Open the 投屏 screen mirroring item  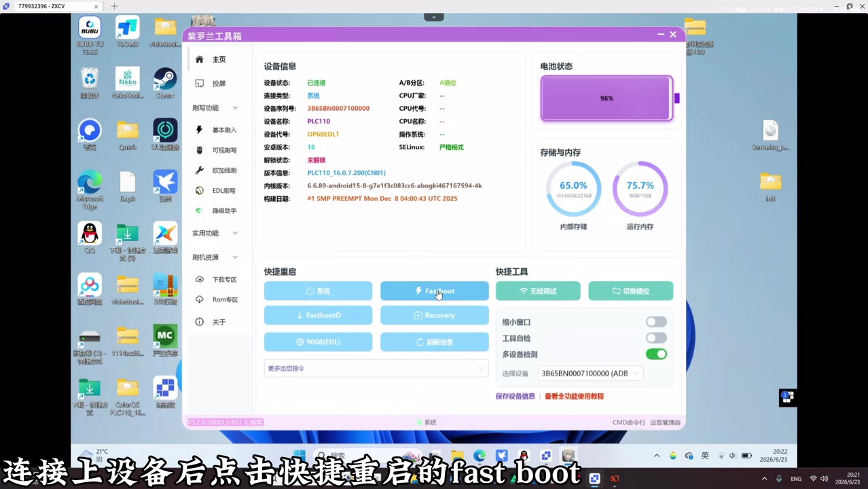tap(218, 84)
